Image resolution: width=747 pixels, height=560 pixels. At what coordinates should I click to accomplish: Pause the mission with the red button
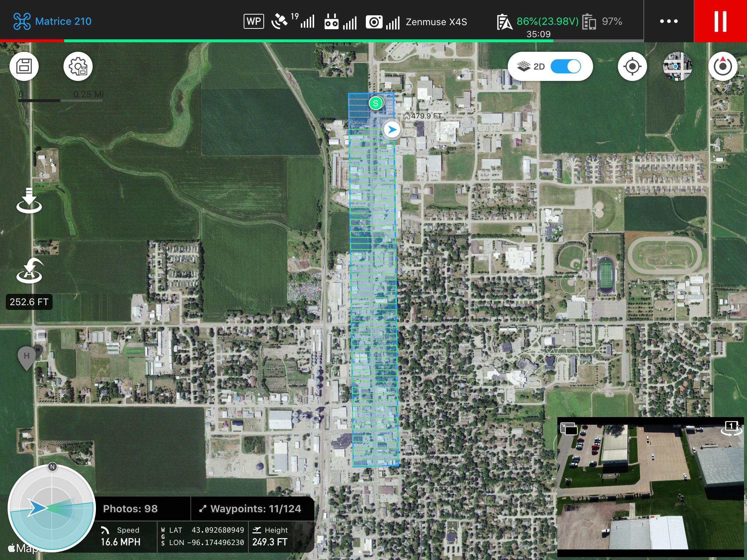click(x=720, y=21)
